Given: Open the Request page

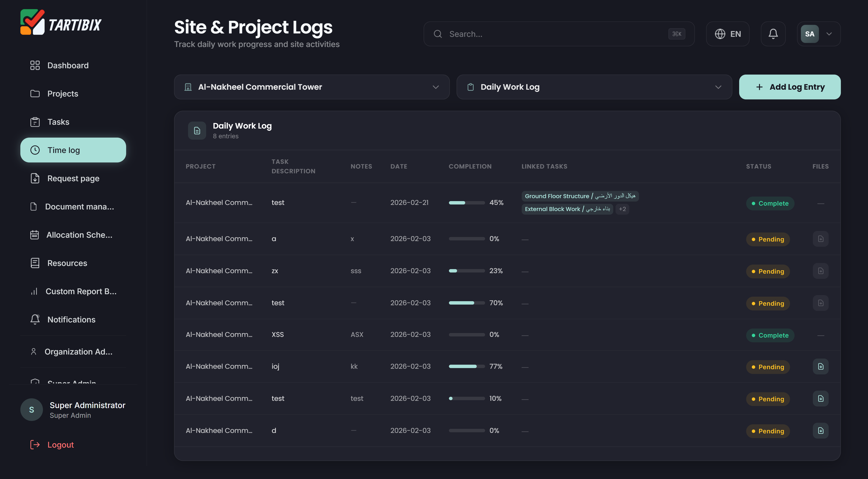Looking at the screenshot, I should coord(73,178).
